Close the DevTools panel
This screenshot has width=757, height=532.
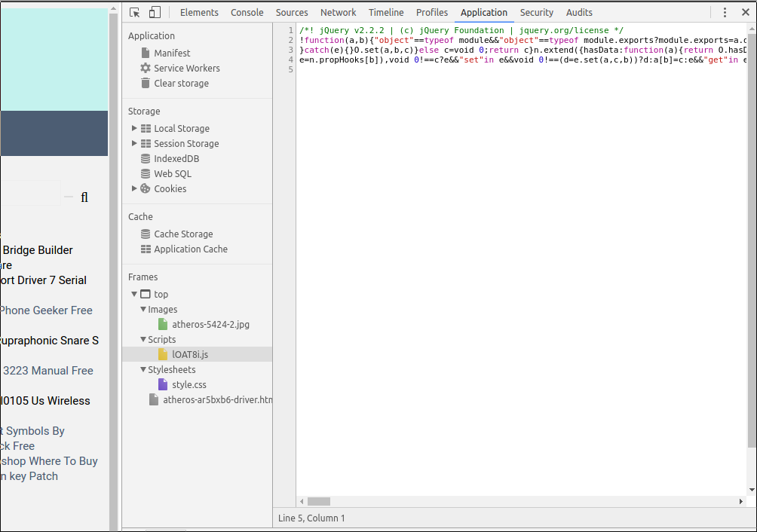(746, 13)
